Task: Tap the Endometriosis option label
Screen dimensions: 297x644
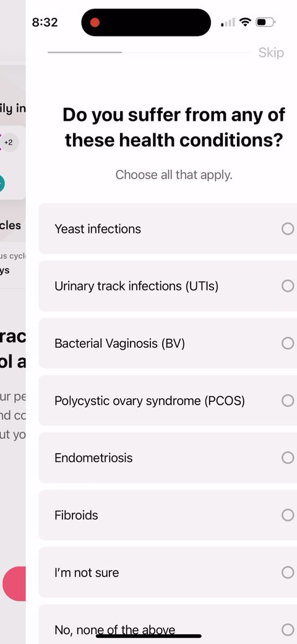Action: pos(93,458)
